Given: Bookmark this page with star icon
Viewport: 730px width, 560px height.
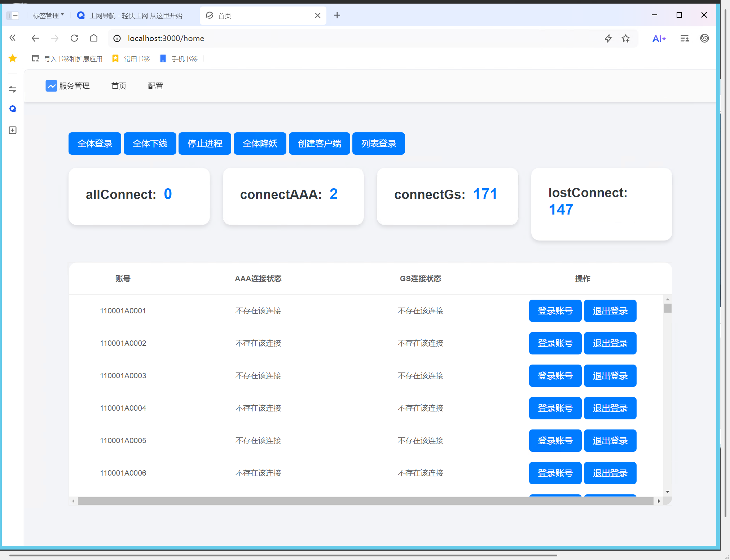Looking at the screenshot, I should coord(626,38).
